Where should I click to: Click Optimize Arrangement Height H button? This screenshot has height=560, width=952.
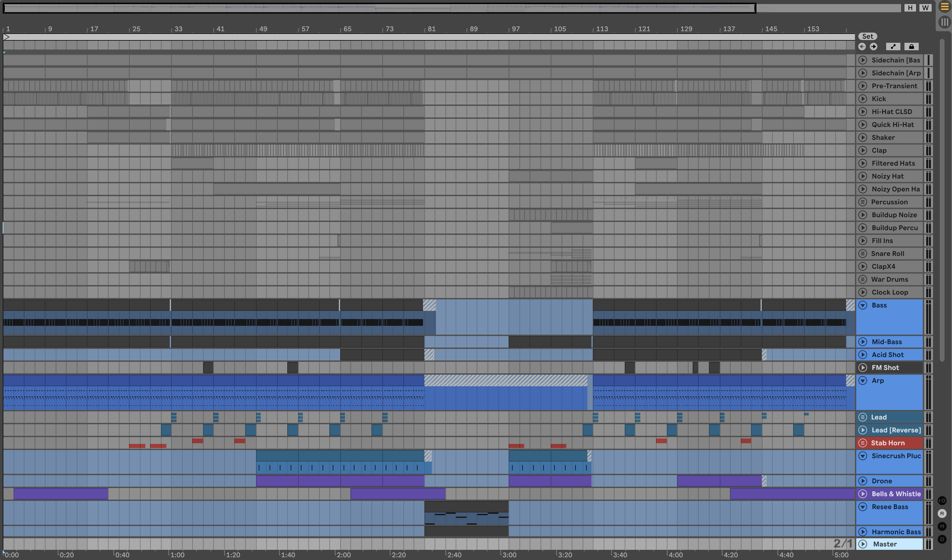click(x=910, y=7)
